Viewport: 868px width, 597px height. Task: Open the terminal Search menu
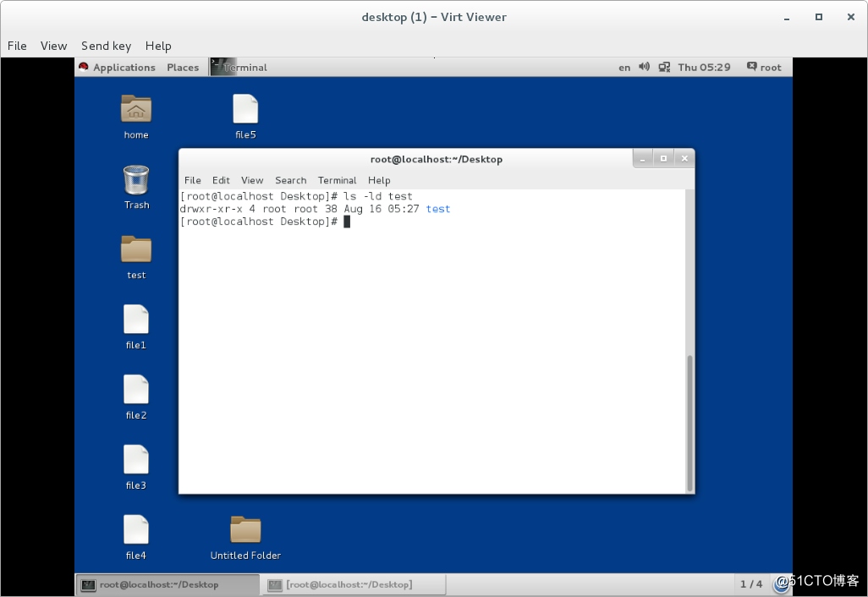(x=291, y=180)
